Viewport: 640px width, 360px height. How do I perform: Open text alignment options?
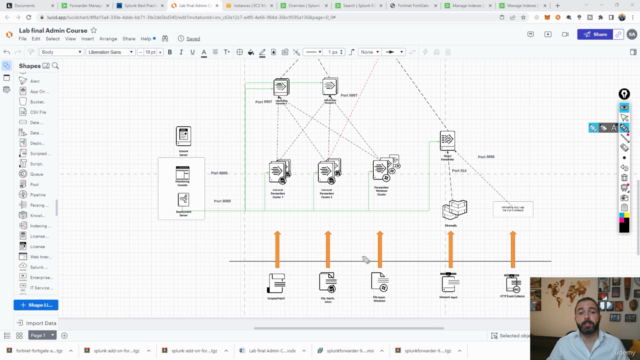(215, 52)
